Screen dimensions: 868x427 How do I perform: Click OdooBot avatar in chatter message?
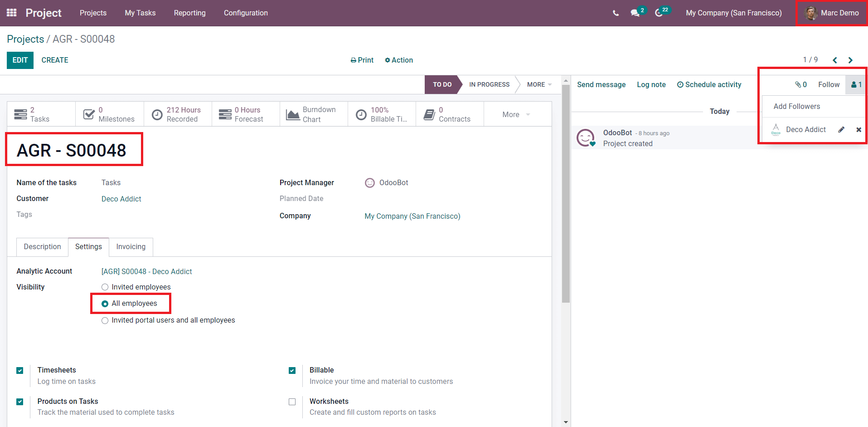coord(586,138)
